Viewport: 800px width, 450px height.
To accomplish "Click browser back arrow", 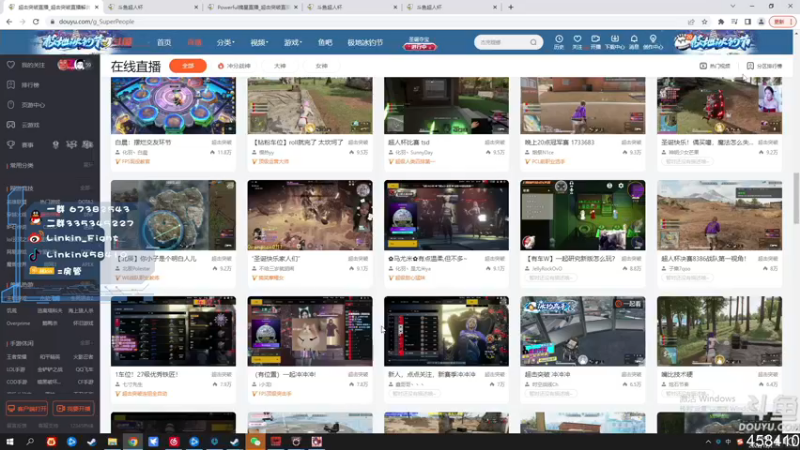I will (x=9, y=21).
